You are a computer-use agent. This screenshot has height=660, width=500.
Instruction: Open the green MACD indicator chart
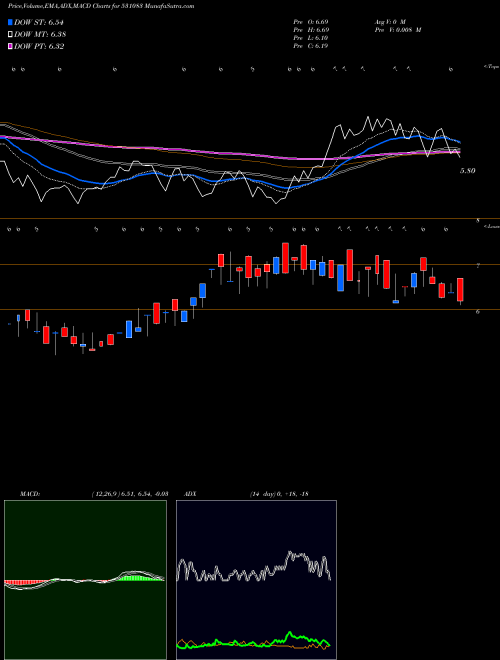coord(85,580)
